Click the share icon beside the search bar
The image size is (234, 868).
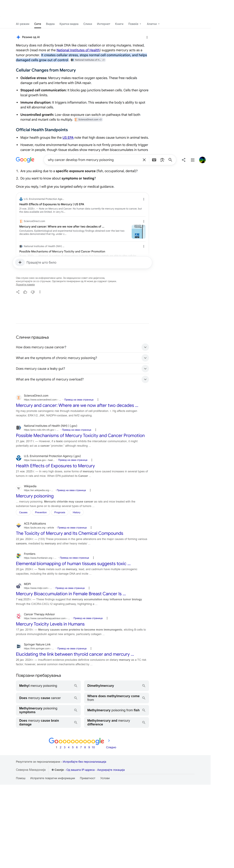(x=183, y=160)
